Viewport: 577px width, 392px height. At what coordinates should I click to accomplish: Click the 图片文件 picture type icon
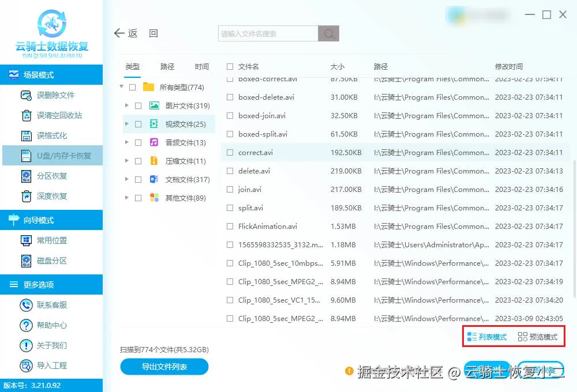154,106
